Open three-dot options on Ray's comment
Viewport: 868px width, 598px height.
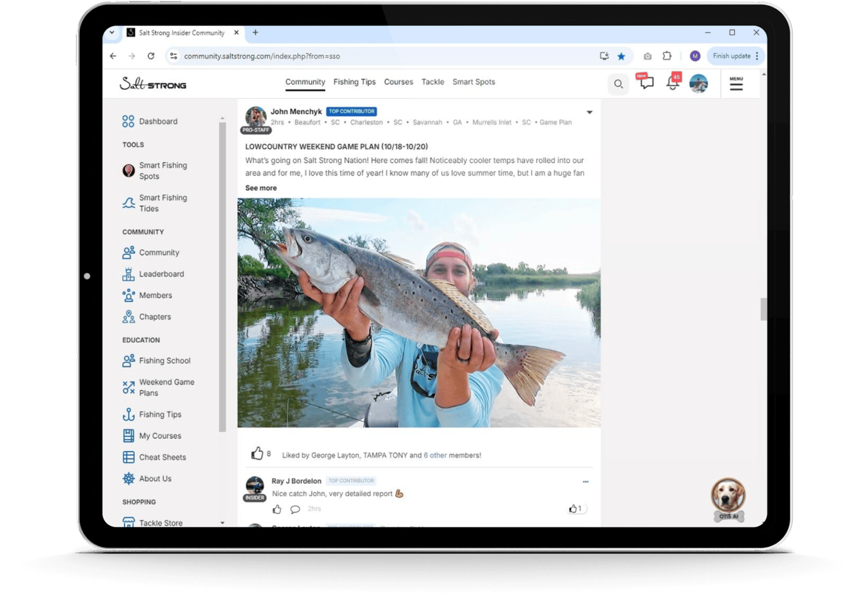pyautogui.click(x=585, y=482)
